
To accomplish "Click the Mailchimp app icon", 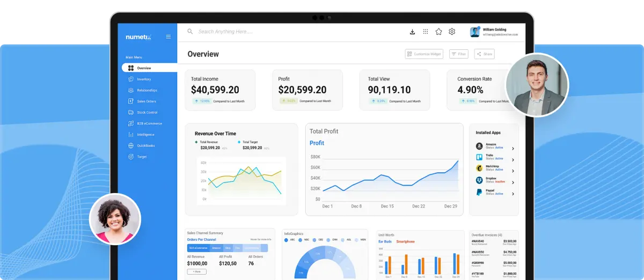I will 479,168.
